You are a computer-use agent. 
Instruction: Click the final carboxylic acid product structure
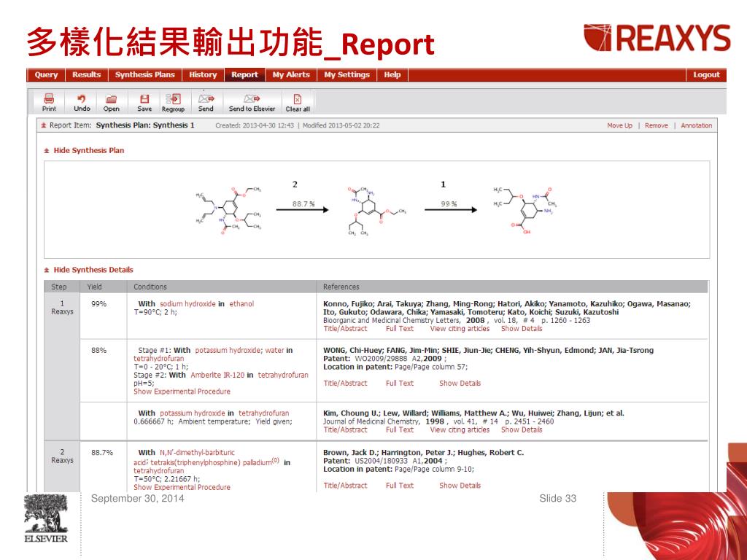pyautogui.click(x=524, y=210)
